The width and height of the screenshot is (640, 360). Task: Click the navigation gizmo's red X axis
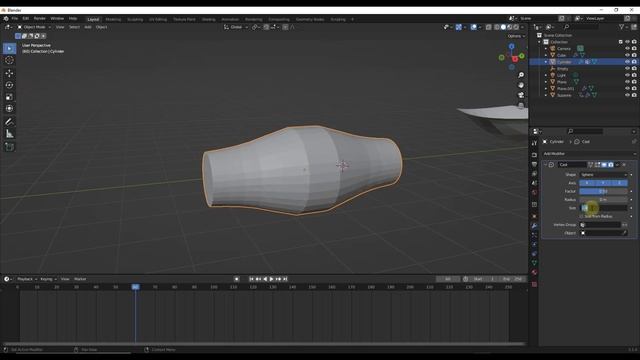tap(515, 59)
